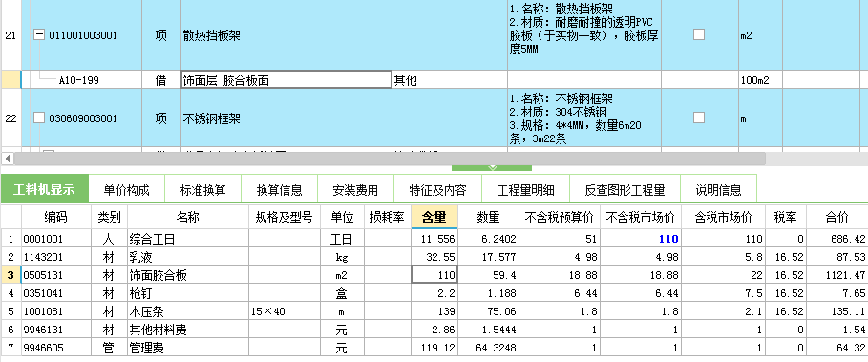Open the 换算信息 tab
This screenshot has height=362, width=868.
[x=279, y=190]
